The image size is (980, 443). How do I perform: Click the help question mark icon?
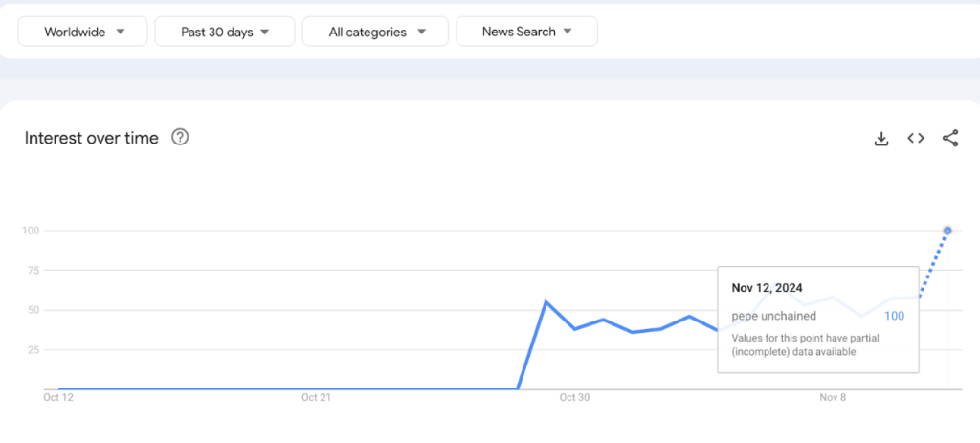point(180,137)
